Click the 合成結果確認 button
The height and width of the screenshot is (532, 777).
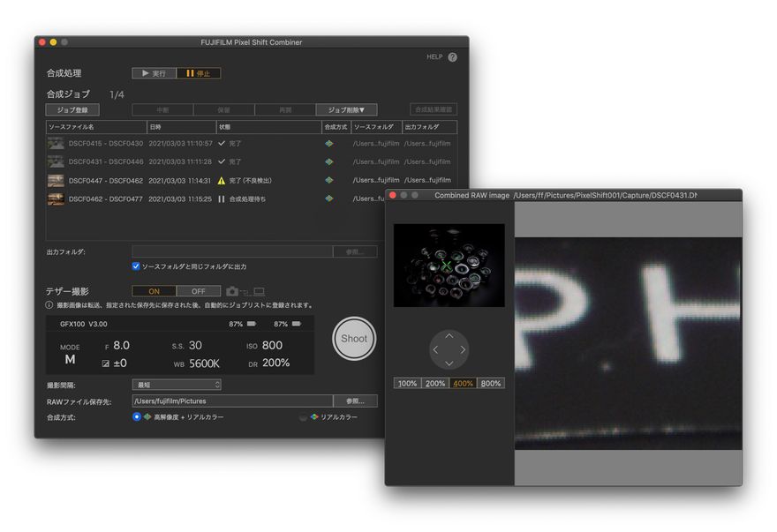click(x=434, y=109)
